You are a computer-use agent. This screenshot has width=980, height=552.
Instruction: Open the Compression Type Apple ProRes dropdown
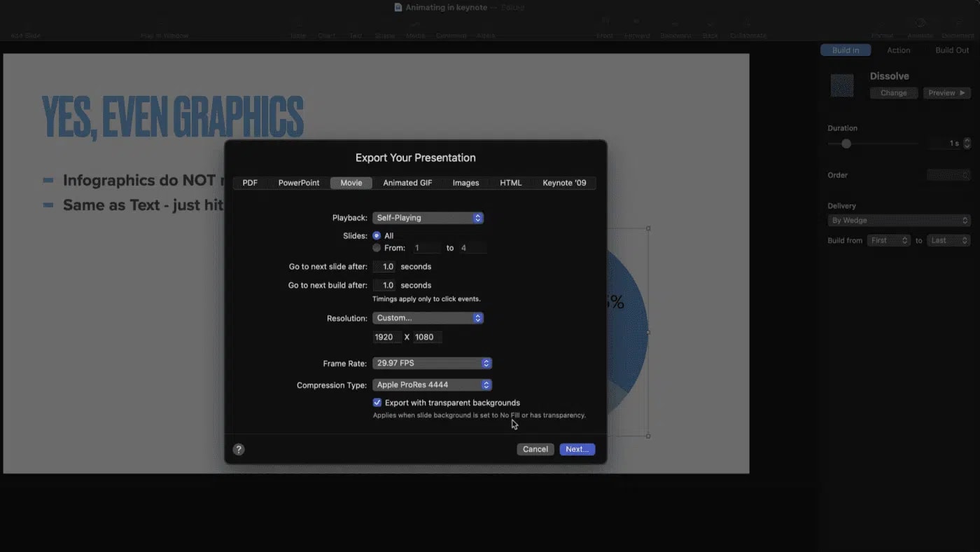click(x=432, y=385)
